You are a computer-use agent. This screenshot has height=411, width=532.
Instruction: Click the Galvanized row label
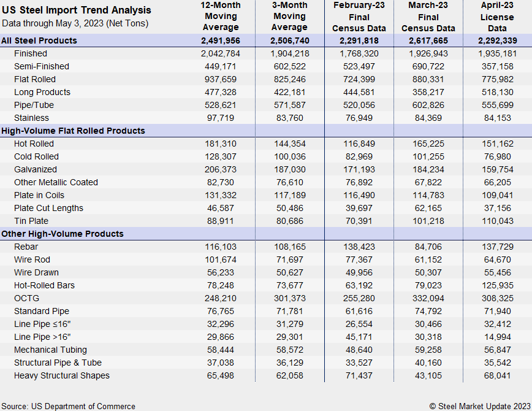[36, 169]
